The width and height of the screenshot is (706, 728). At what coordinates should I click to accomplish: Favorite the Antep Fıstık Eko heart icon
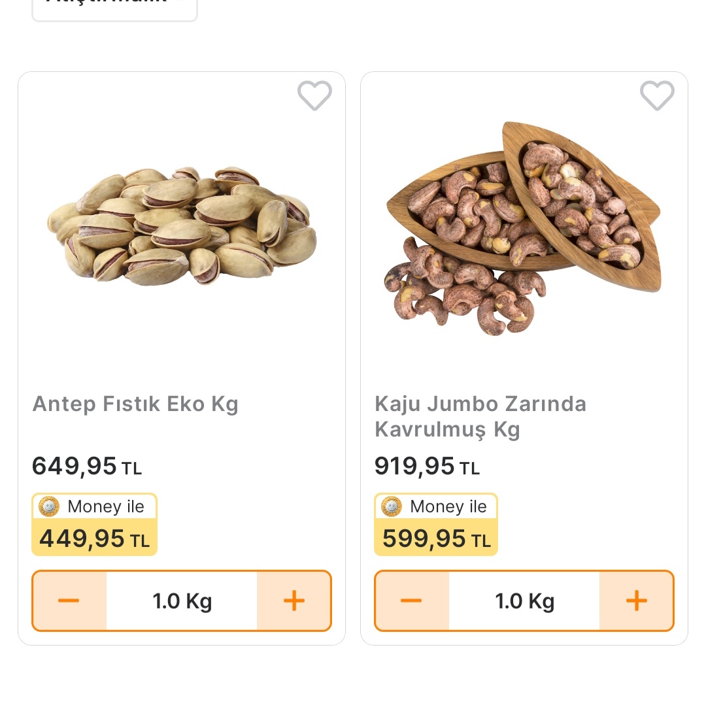tap(314, 96)
